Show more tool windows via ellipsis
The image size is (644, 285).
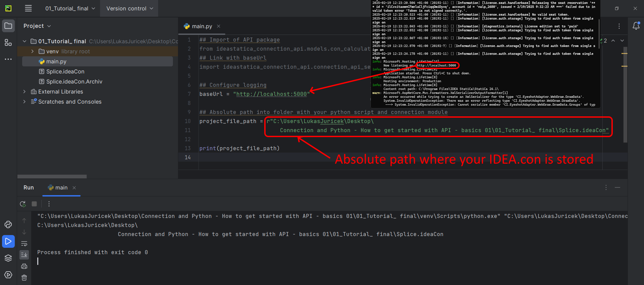click(8, 59)
